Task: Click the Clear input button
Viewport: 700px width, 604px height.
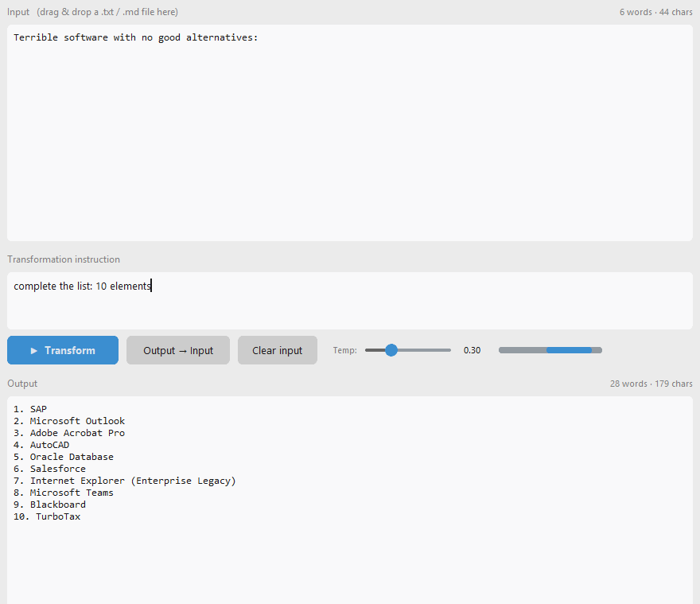Action: (278, 350)
